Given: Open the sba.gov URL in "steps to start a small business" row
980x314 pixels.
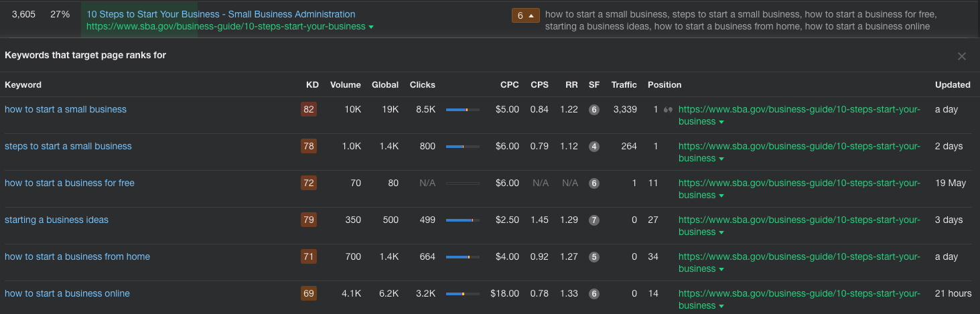Looking at the screenshot, I should (799, 147).
